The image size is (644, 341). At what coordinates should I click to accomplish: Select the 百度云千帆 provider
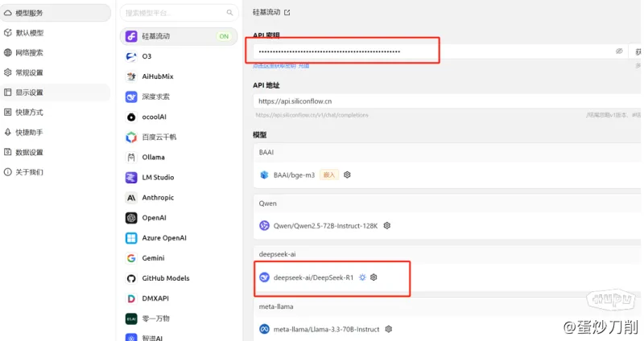179,137
